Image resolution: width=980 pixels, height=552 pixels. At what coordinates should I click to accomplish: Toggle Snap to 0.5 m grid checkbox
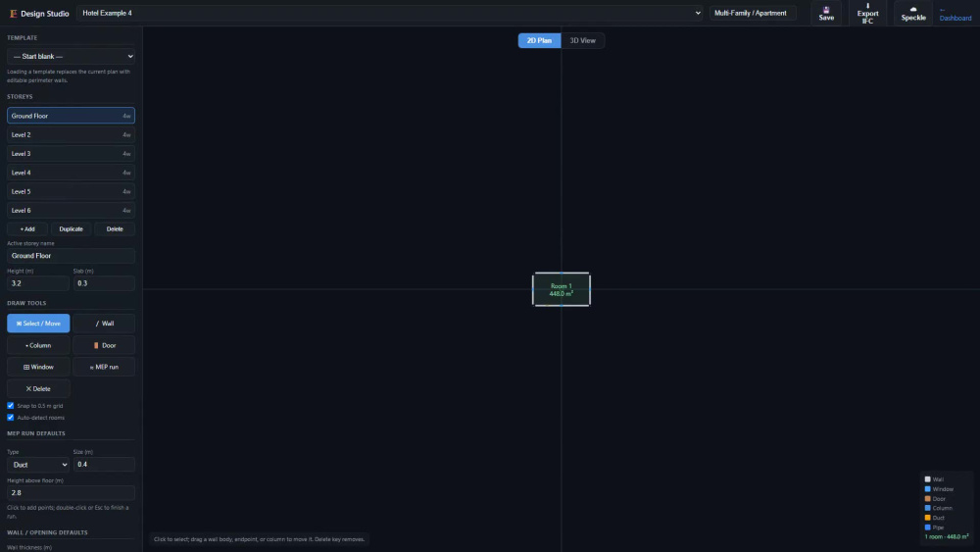11,406
